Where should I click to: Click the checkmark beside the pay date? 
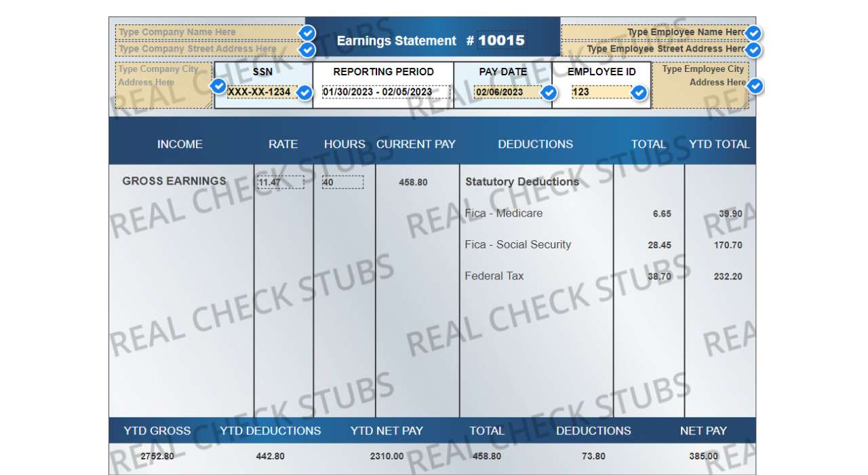[x=549, y=92]
